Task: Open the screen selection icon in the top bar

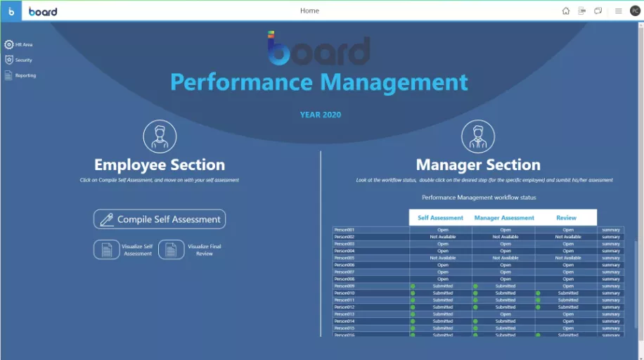Action: tap(581, 11)
